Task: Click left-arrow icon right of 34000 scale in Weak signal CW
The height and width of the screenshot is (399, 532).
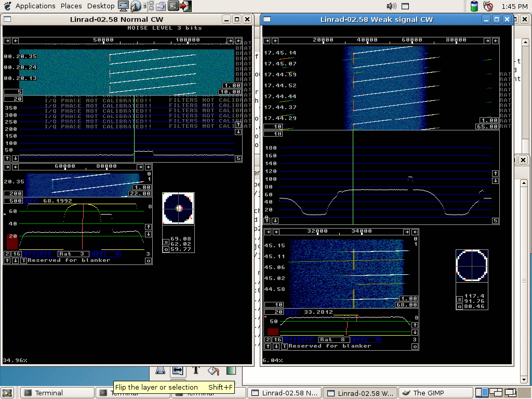Action: pos(415,232)
